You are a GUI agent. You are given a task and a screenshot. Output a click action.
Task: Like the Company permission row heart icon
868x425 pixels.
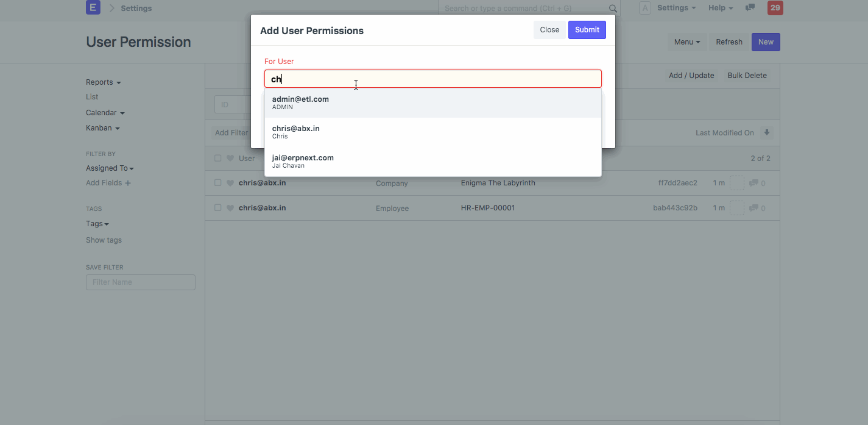pyautogui.click(x=230, y=183)
